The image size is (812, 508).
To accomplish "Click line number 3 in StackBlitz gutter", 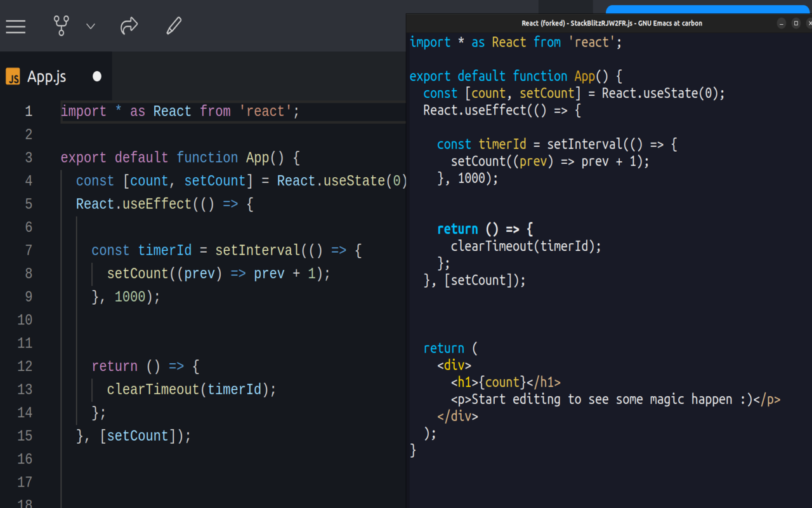I will click(x=29, y=157).
